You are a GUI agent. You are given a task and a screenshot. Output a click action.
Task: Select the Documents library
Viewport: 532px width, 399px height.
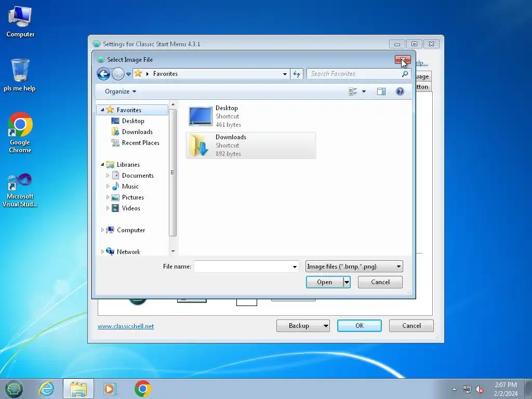[138, 176]
